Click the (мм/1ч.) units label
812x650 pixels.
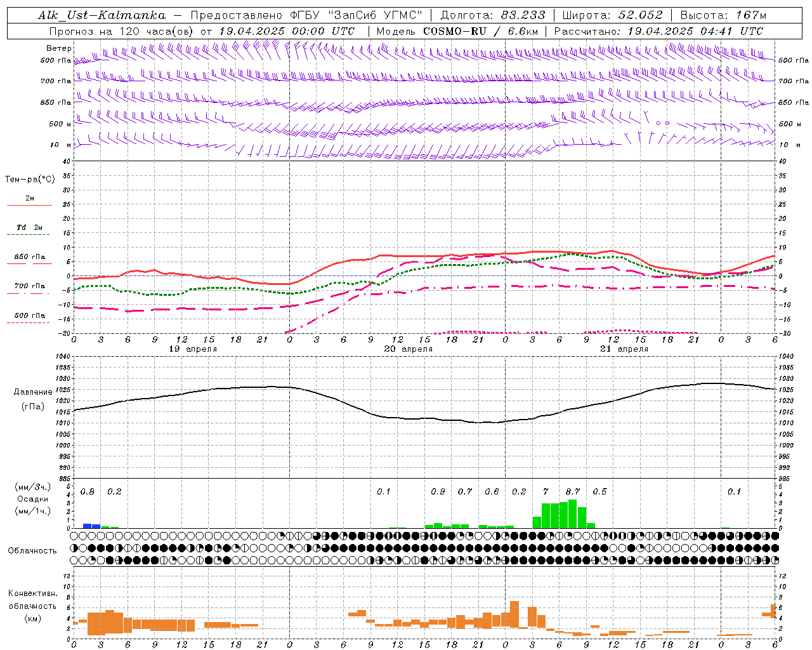[x=32, y=511]
